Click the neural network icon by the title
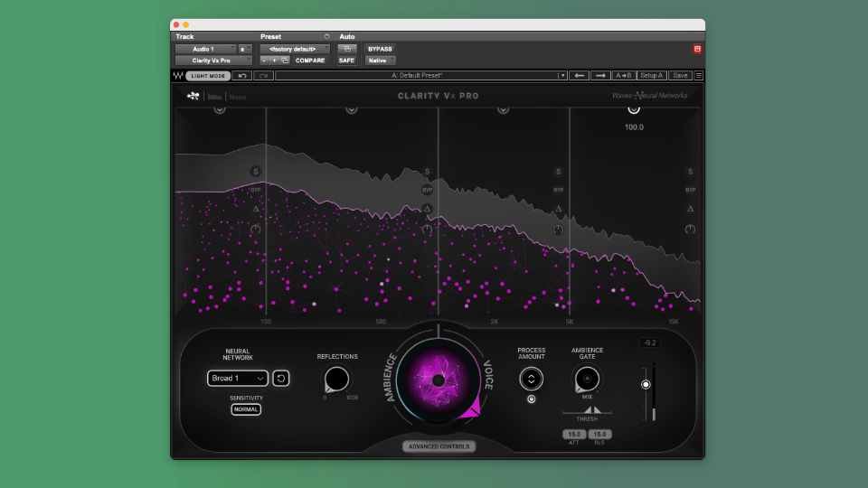868x488 pixels. [193, 96]
